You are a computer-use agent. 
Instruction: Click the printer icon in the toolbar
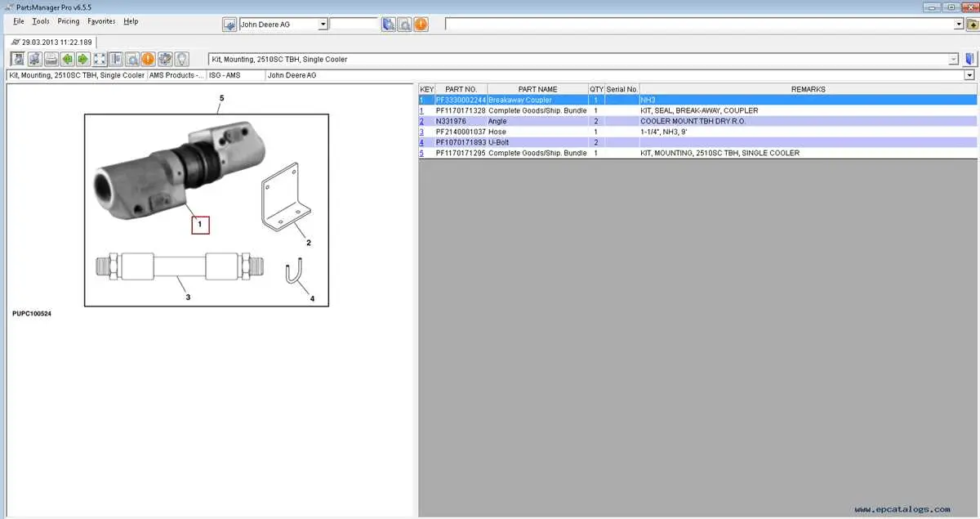(x=51, y=59)
